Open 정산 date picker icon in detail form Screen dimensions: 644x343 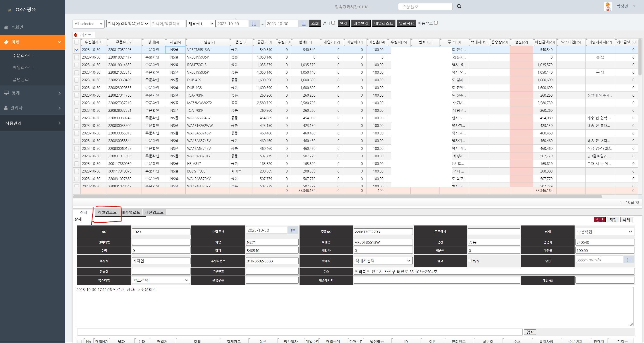(629, 260)
